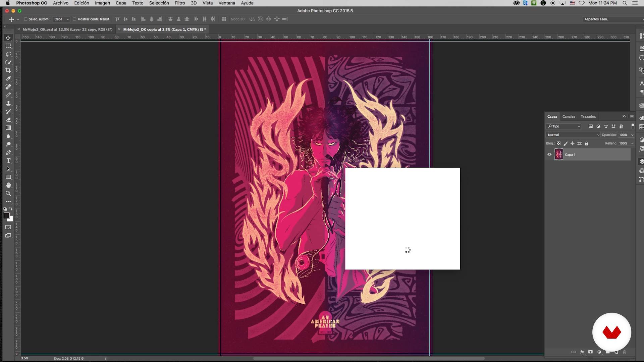Select the Crop tool

(x=8, y=70)
